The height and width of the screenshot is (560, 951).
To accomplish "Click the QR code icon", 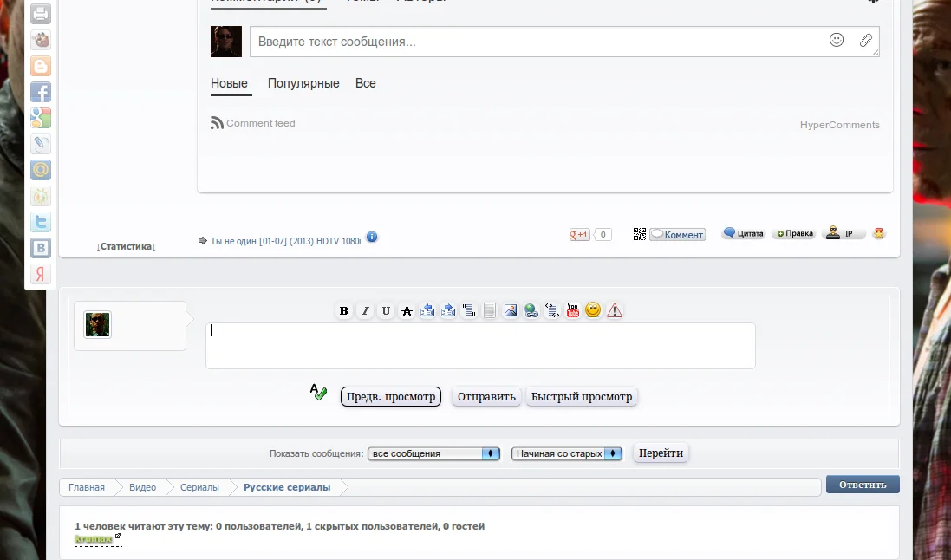I will [639, 234].
